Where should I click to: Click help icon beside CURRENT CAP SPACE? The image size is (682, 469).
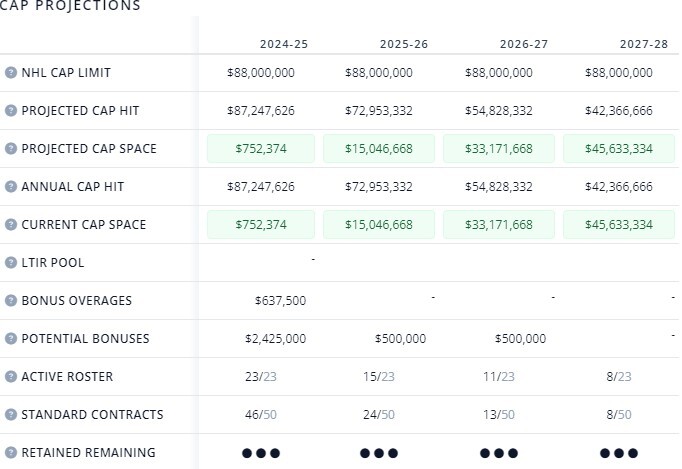click(x=11, y=224)
